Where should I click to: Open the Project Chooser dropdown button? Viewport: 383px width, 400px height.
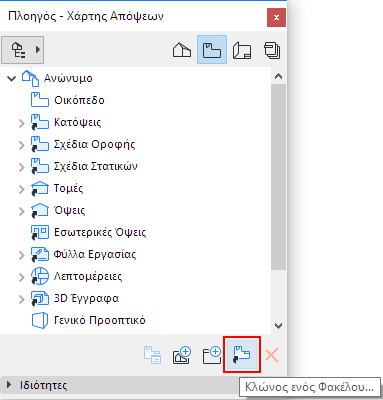23,50
